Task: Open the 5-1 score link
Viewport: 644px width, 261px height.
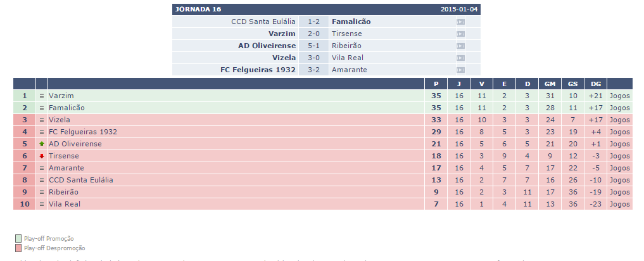Action: pos(313,46)
